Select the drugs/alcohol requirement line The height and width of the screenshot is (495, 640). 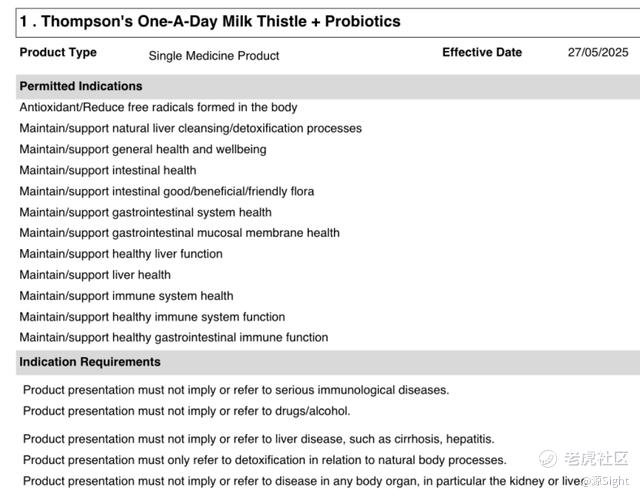point(187,411)
